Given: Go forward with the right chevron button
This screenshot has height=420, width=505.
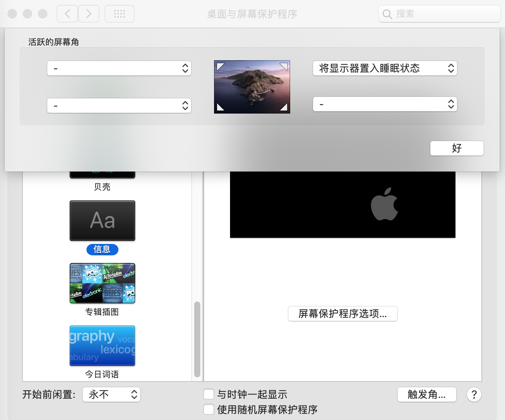Looking at the screenshot, I should [x=89, y=14].
